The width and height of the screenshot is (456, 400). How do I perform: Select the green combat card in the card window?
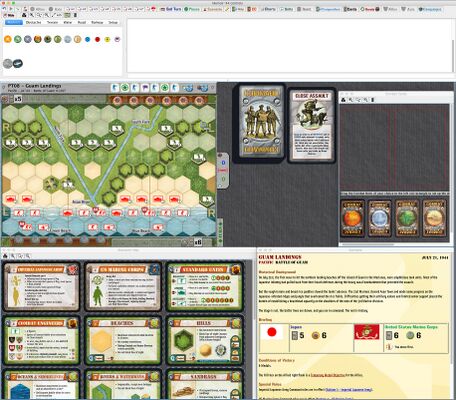click(407, 218)
